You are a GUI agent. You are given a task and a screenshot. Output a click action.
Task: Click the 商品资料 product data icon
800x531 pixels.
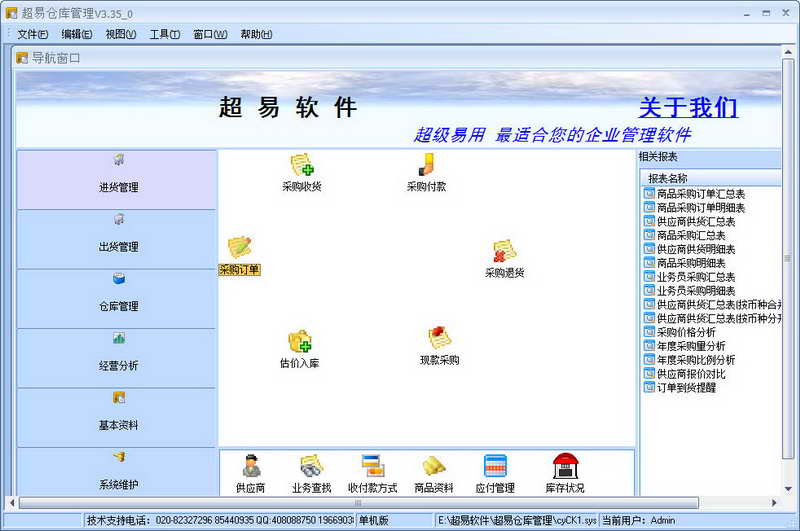point(433,467)
